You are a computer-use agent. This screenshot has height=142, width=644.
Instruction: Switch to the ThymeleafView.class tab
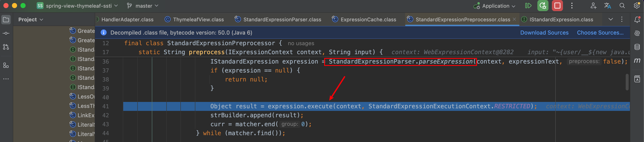194,19
